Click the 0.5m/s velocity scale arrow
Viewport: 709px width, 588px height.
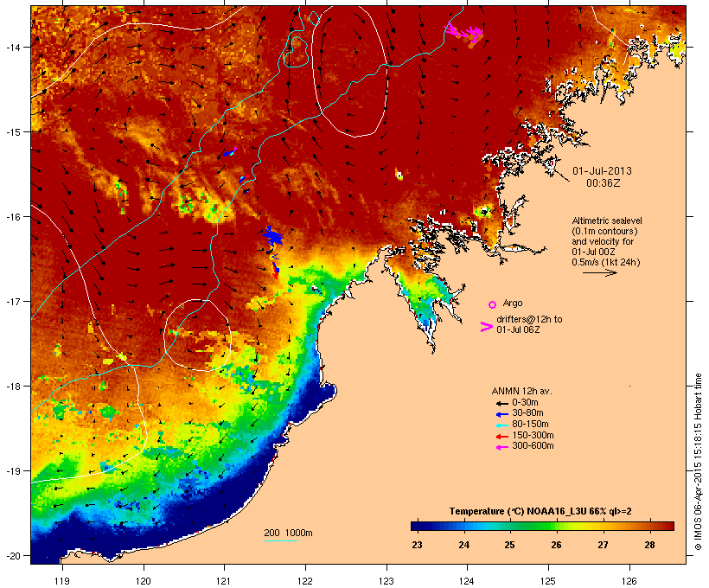[599, 272]
